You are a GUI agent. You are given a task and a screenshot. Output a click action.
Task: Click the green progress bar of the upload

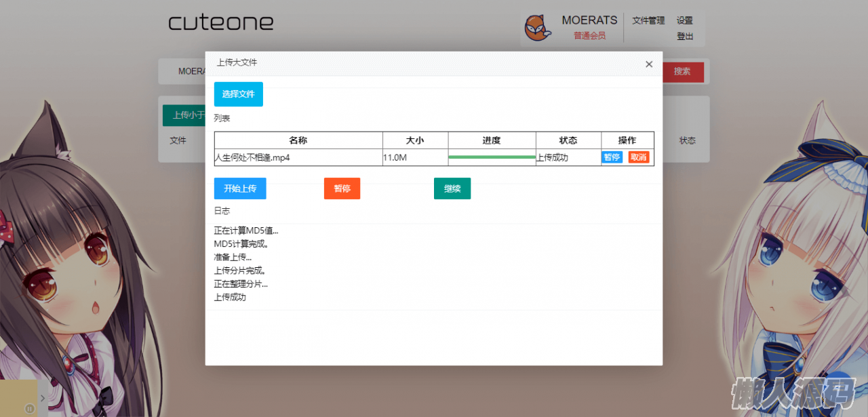pyautogui.click(x=492, y=157)
